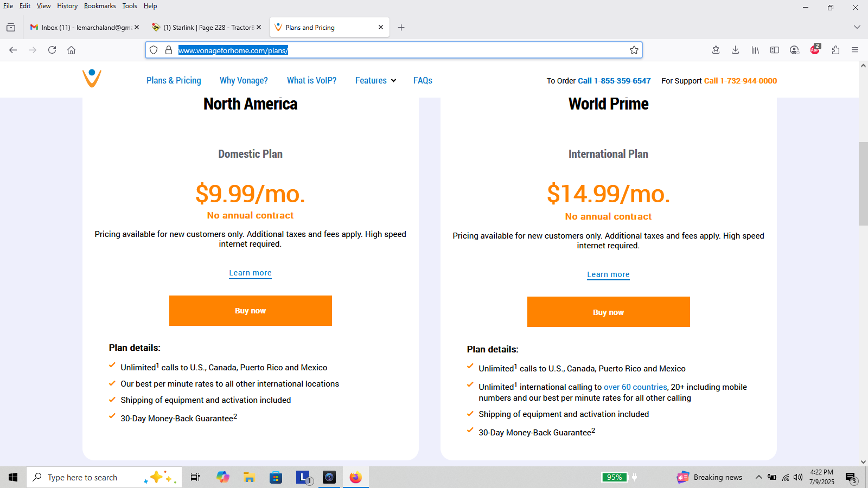The height and width of the screenshot is (488, 868).
Task: Open File Explorer from the taskbar
Action: [249, 477]
